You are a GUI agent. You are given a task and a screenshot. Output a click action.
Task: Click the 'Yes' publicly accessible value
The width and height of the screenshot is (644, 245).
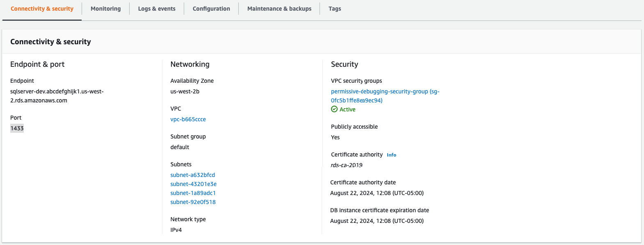coord(336,137)
